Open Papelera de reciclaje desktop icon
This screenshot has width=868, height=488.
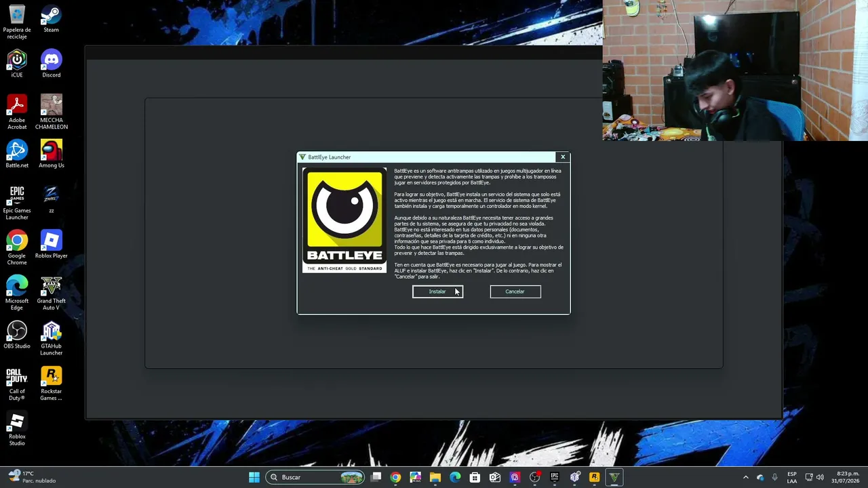pos(17,22)
